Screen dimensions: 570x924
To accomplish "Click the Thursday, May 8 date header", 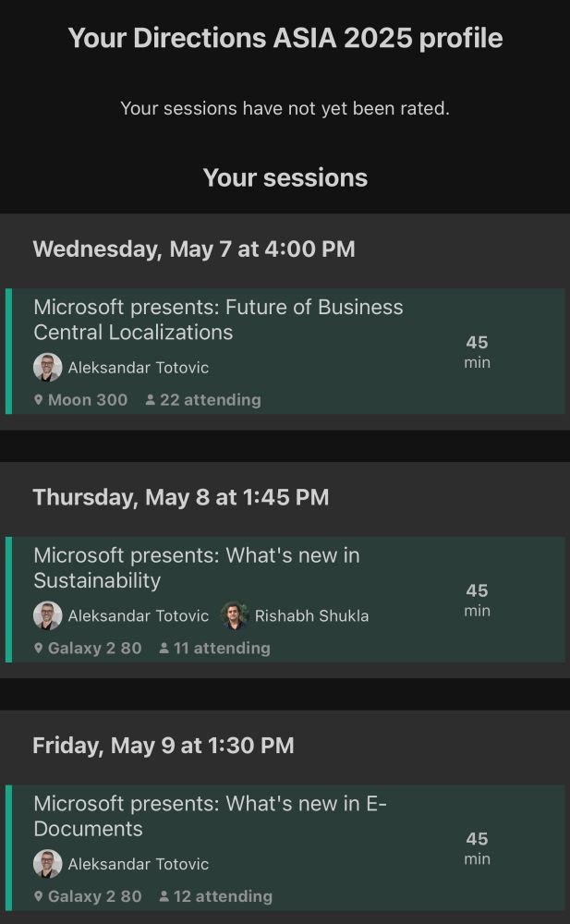I will coord(181,497).
